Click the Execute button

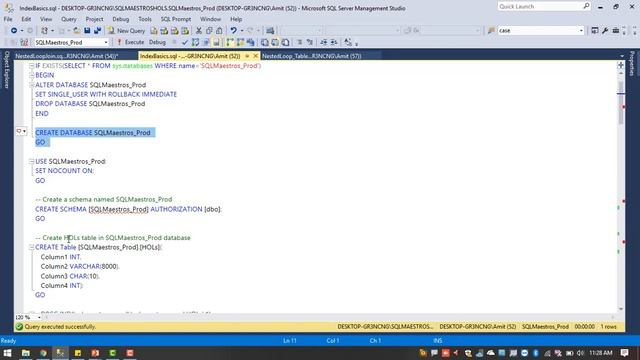click(x=131, y=42)
